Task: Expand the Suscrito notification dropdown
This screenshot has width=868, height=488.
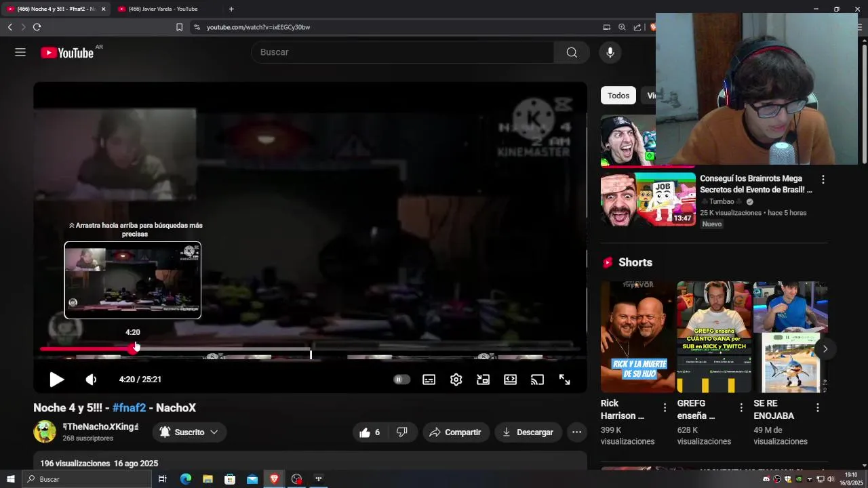Action: [189, 432]
